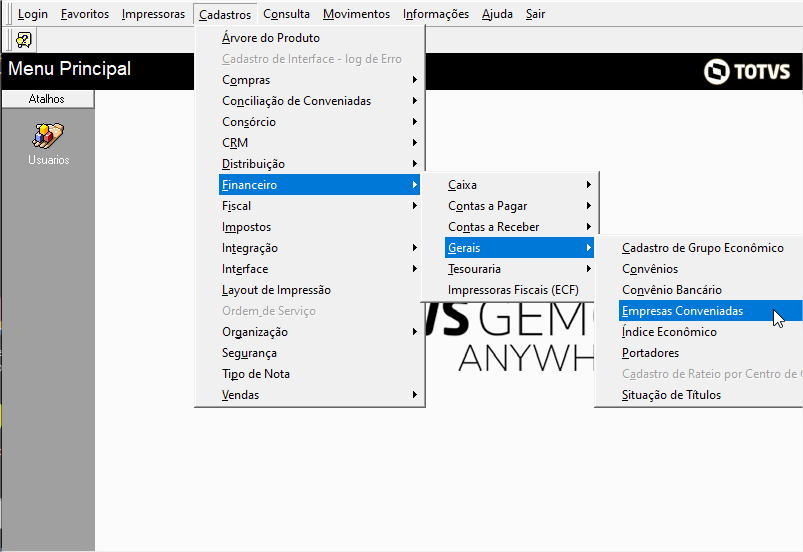Expand the Distribuição submenu
The width and height of the screenshot is (803, 552).
tap(319, 164)
